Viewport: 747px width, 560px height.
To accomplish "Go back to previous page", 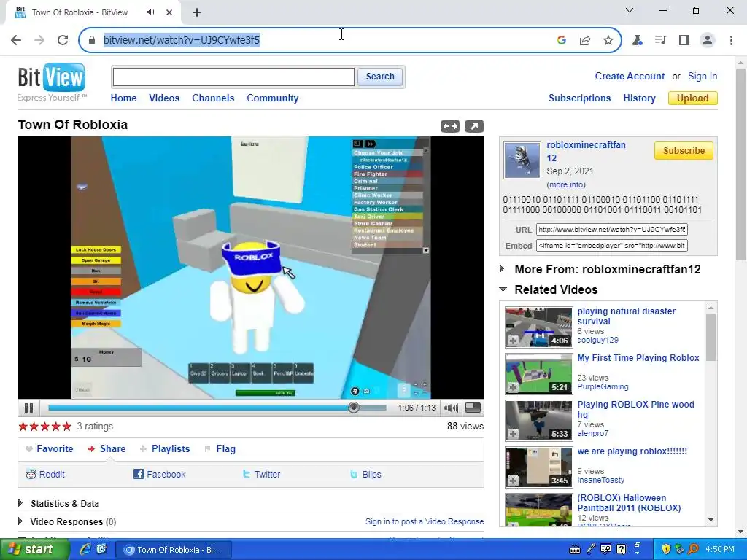I will point(16,40).
